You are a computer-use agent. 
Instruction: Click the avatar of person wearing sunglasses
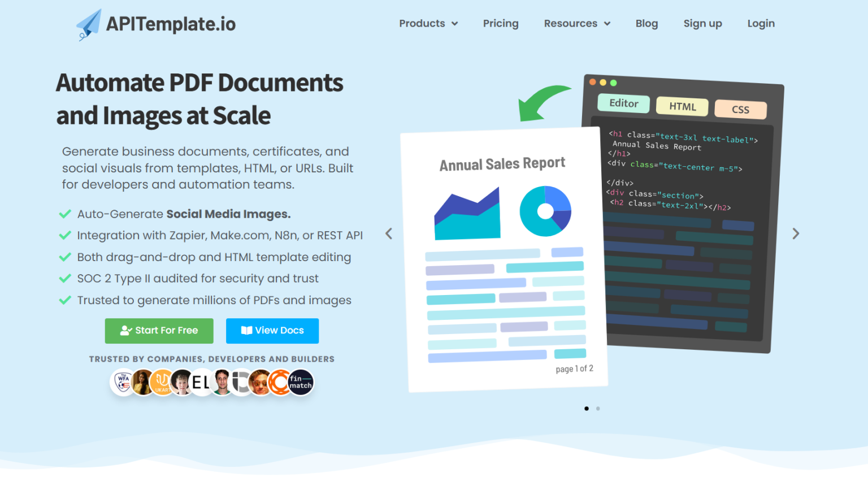click(261, 383)
